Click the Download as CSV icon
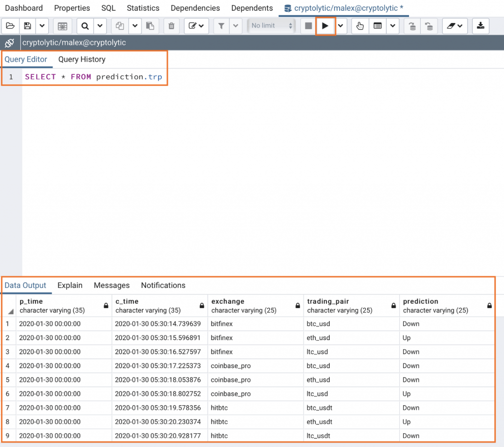This screenshot has width=504, height=447. pyautogui.click(x=480, y=26)
